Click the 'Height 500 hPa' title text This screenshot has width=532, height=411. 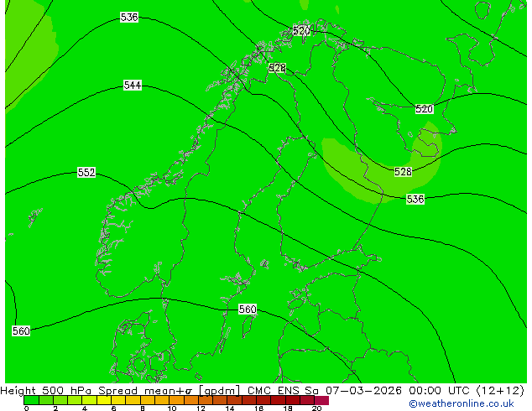[x=46, y=391]
